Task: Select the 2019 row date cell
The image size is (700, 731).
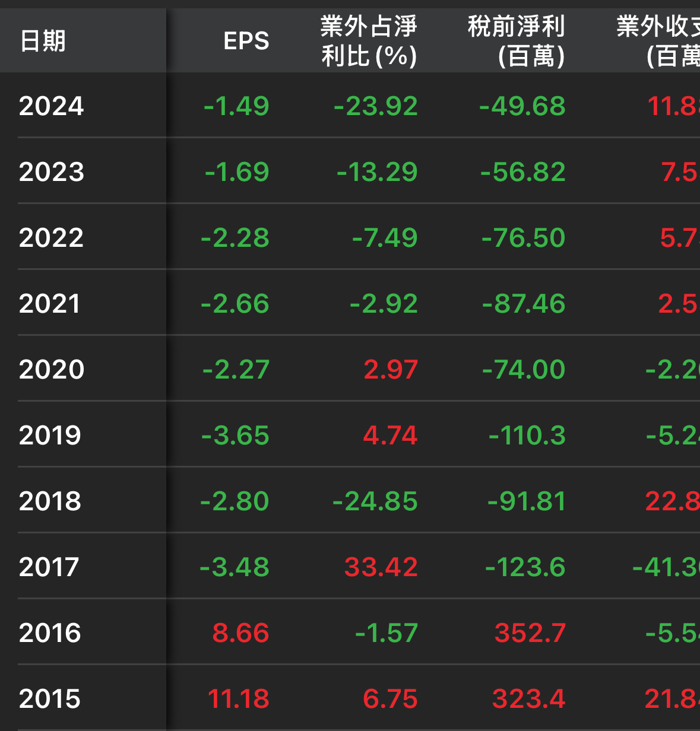Action: [x=50, y=436]
